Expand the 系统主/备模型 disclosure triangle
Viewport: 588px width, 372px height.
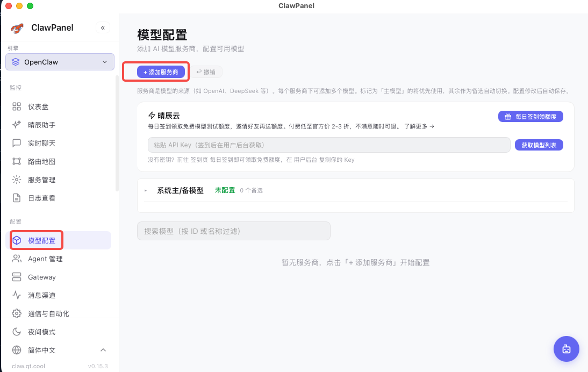(146, 190)
